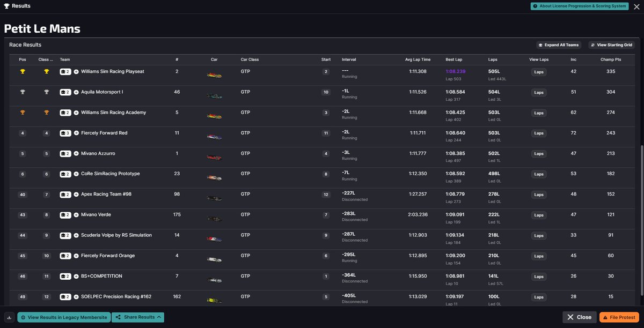This screenshot has width=644, height=328.
Task: Click the Petit Le Mans heading
Action: point(42,28)
